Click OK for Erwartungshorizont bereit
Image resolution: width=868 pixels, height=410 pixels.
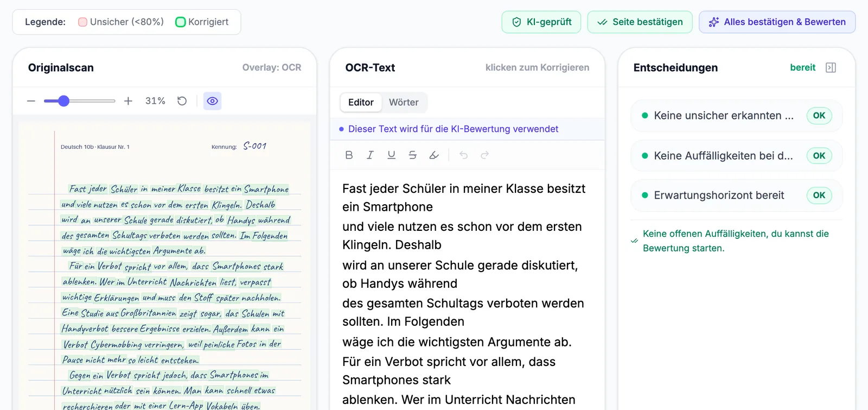pyautogui.click(x=819, y=195)
